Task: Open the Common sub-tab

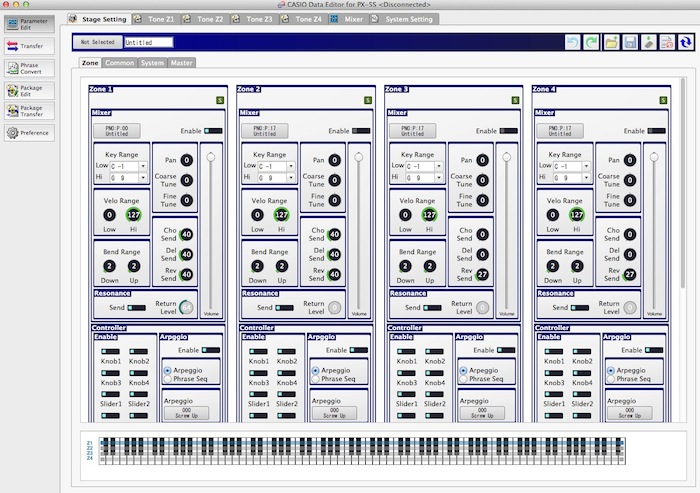Action: click(120, 63)
